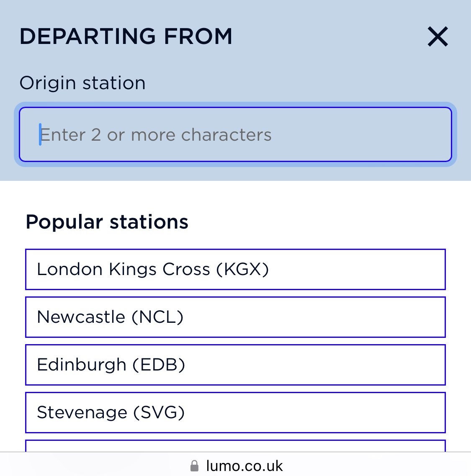This screenshot has height=476, width=471.
Task: Select Stevenage (SVG) station option
Action: (235, 412)
